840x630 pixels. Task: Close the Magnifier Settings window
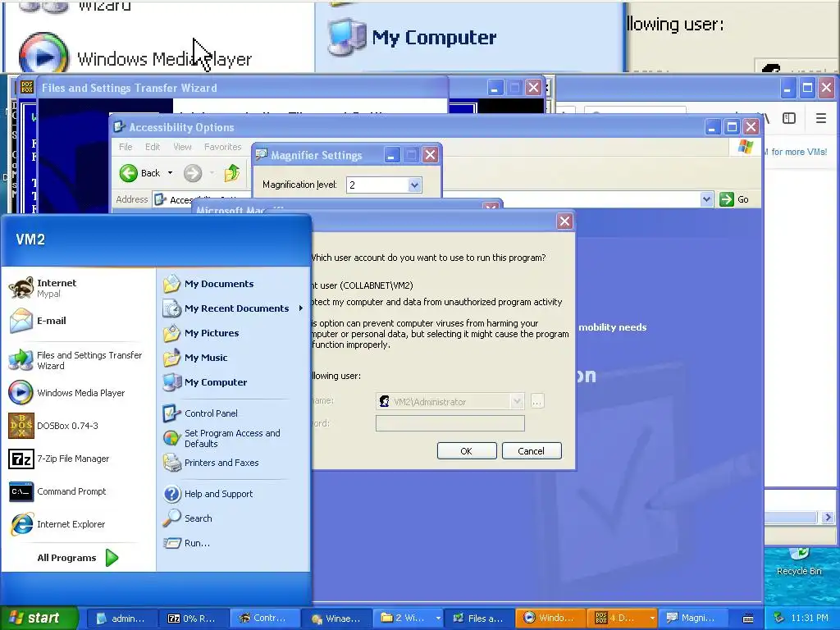click(x=430, y=155)
